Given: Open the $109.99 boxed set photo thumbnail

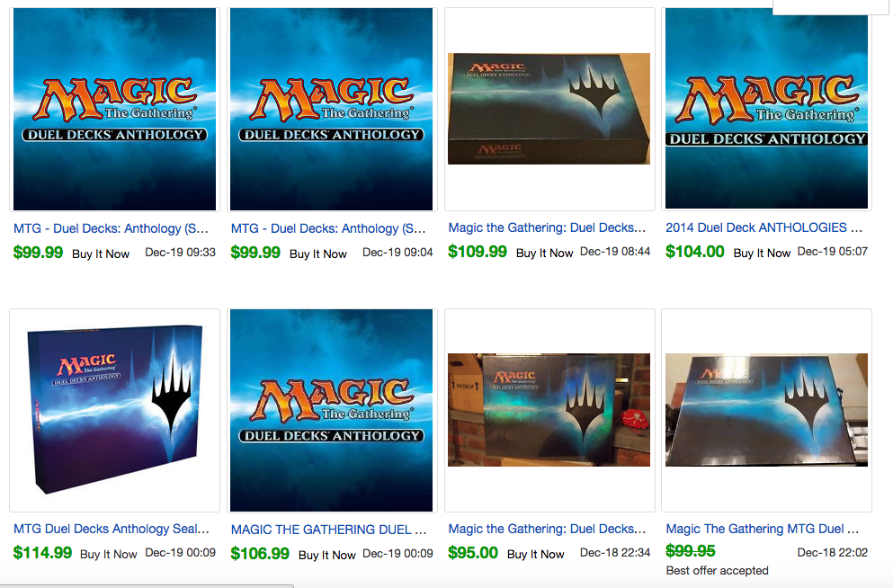Looking at the screenshot, I should pyautogui.click(x=549, y=109).
